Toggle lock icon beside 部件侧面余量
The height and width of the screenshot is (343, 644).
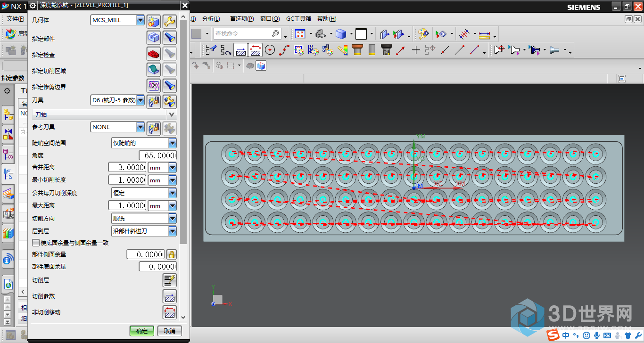172,254
